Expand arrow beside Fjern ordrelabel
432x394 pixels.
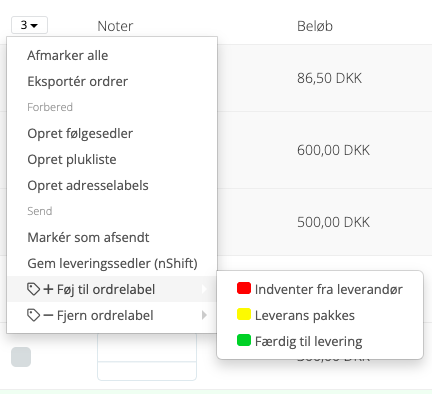(204, 315)
